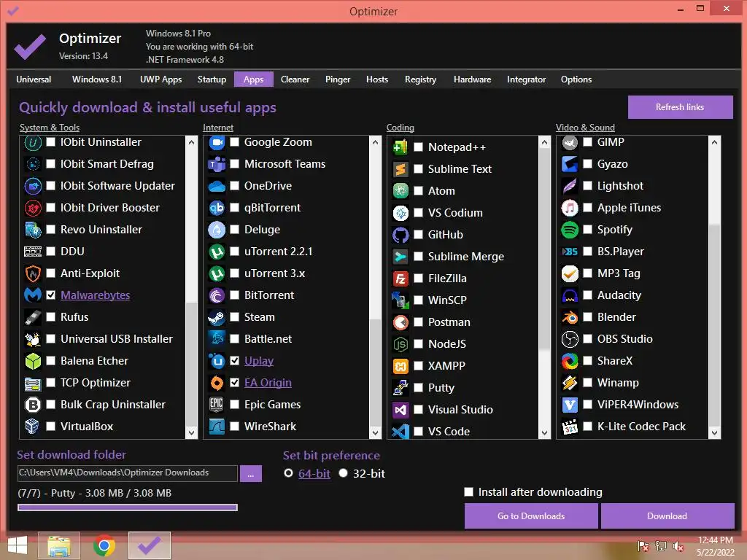Click the browse folder ellipsis button
This screenshot has height=560, width=747.
click(x=251, y=474)
